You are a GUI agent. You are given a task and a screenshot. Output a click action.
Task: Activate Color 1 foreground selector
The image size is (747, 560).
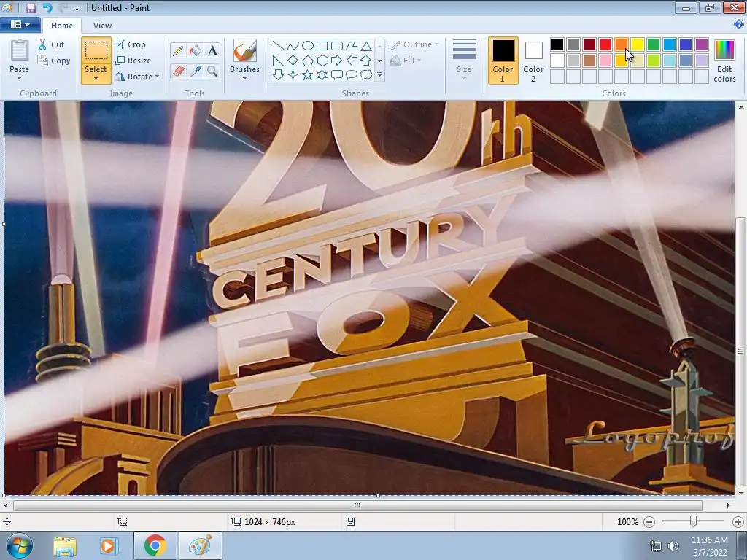(503, 61)
